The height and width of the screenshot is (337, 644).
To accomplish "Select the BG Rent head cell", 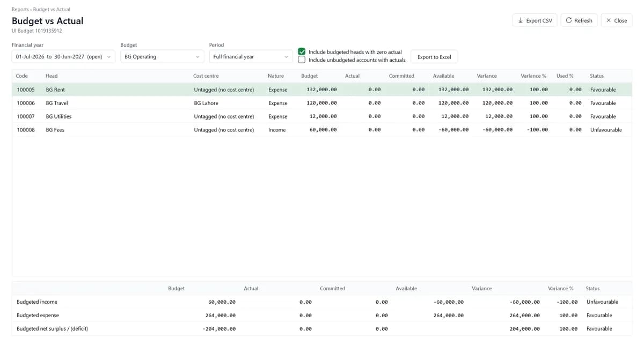I will click(55, 90).
